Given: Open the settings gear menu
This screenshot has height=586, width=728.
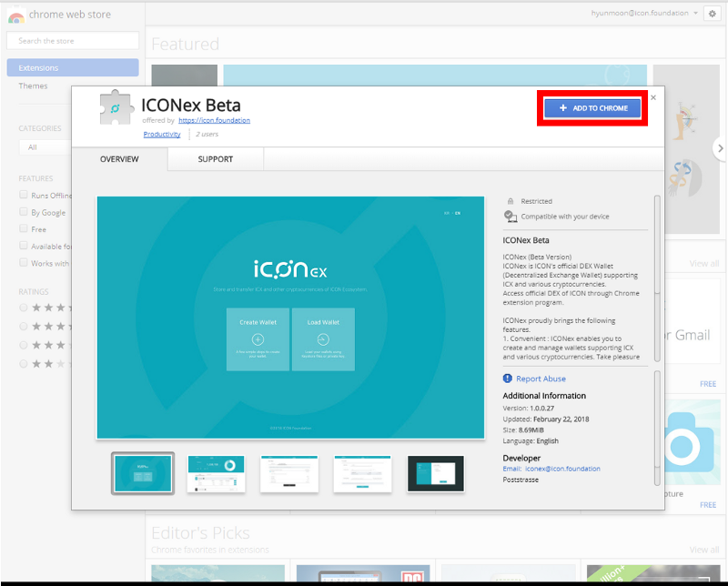Looking at the screenshot, I should point(713,14).
